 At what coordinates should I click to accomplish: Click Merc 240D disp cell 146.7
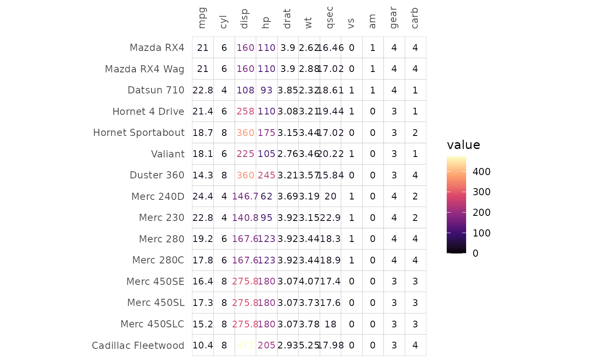245,197
